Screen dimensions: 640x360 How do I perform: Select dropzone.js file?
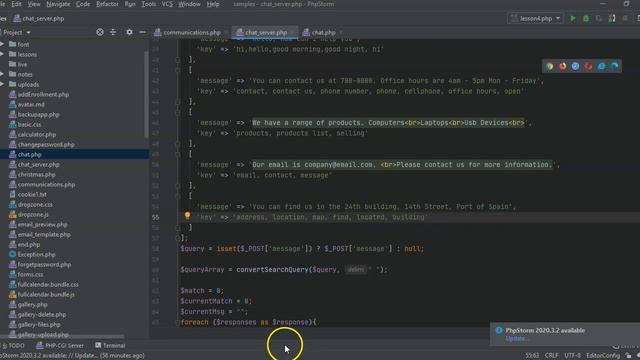[29, 214]
